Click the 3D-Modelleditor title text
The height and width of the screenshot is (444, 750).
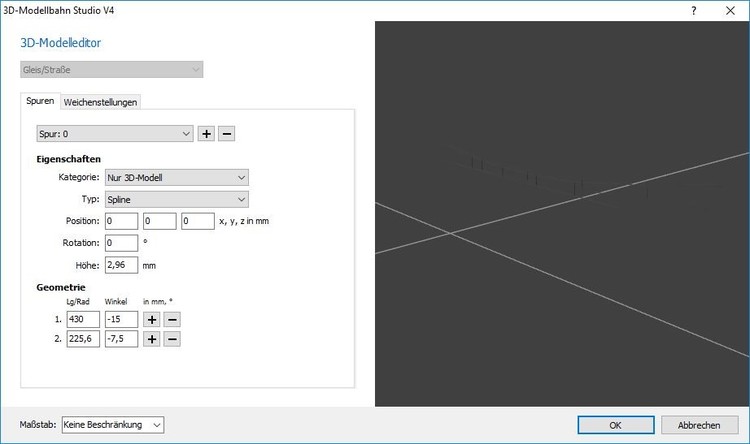click(x=60, y=43)
